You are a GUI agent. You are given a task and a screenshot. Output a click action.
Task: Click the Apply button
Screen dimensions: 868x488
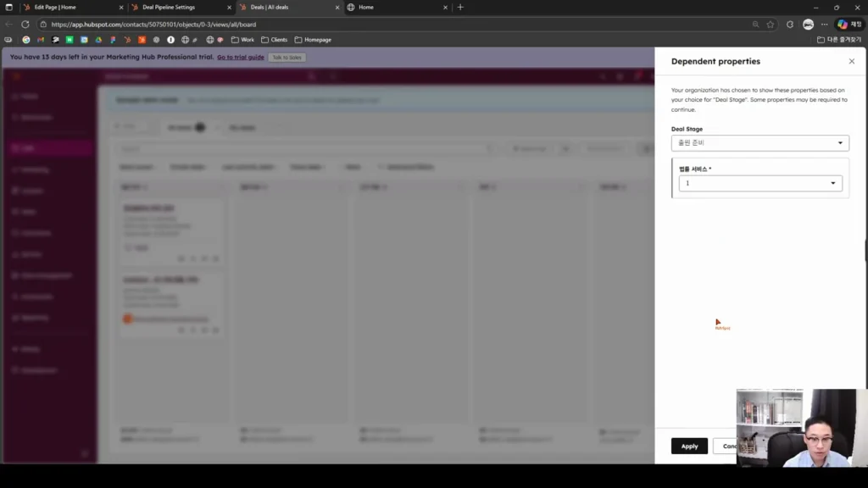[689, 446]
